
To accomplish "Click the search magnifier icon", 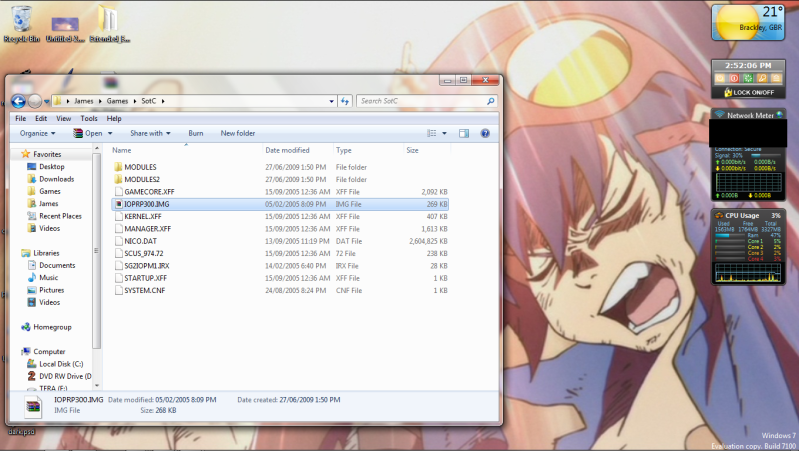I will pos(490,101).
